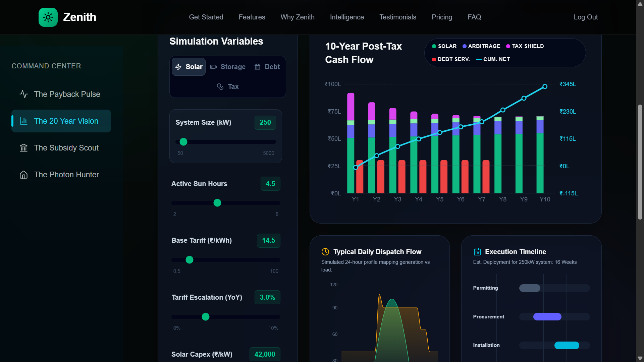Viewport: 644px width, 362px height.
Task: Toggle the Arbitrage legend item
Action: click(x=481, y=46)
